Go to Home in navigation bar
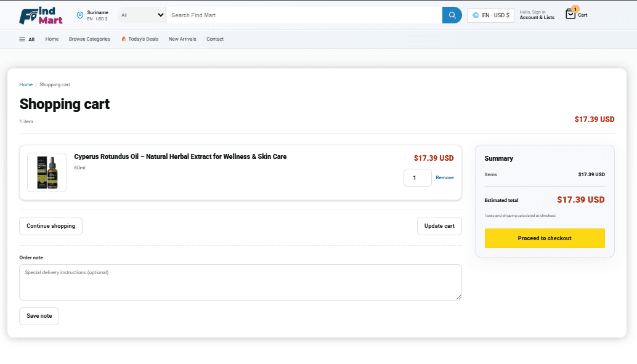 52,39
